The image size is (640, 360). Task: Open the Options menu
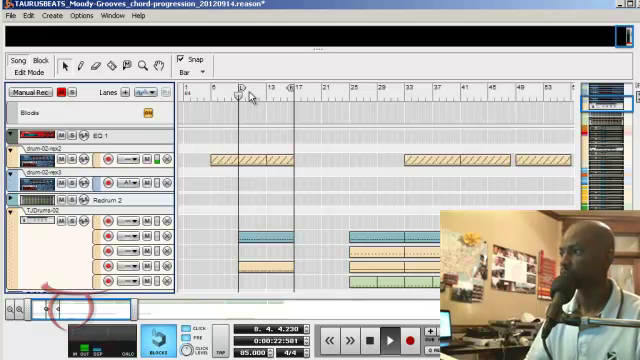point(82,16)
